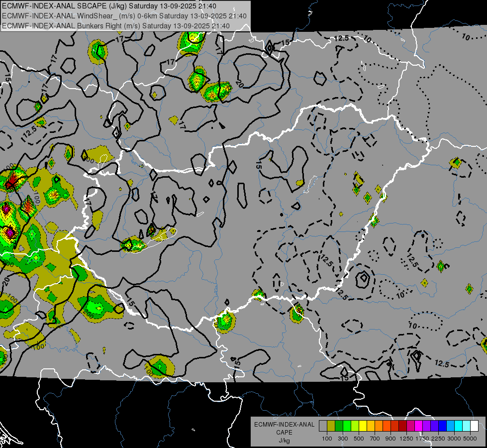The image size is (487, 448).
Task: Click the legend J/kg unit label
Action: pos(284,441)
